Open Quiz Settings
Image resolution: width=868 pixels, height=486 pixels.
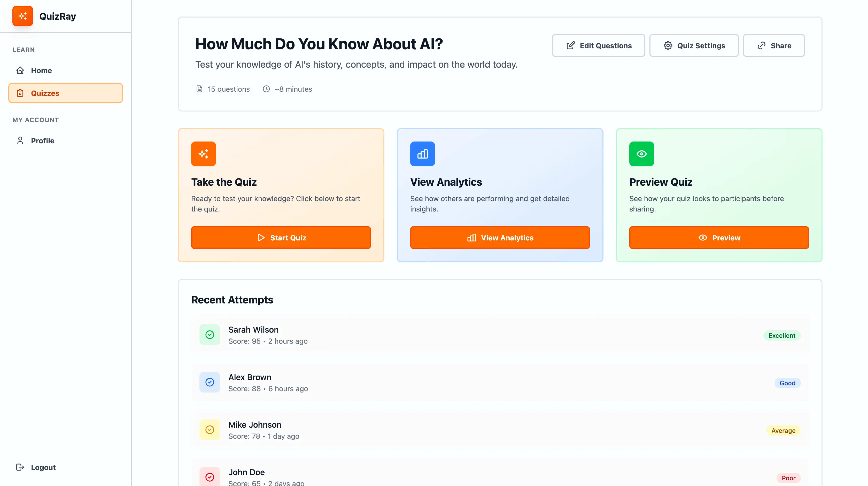[x=694, y=45]
